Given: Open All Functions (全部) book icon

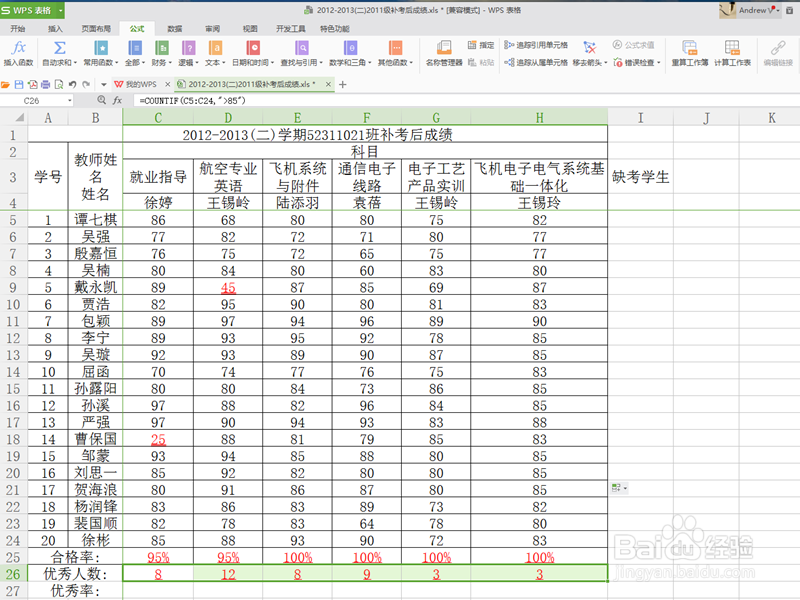Looking at the screenshot, I should pos(135,48).
